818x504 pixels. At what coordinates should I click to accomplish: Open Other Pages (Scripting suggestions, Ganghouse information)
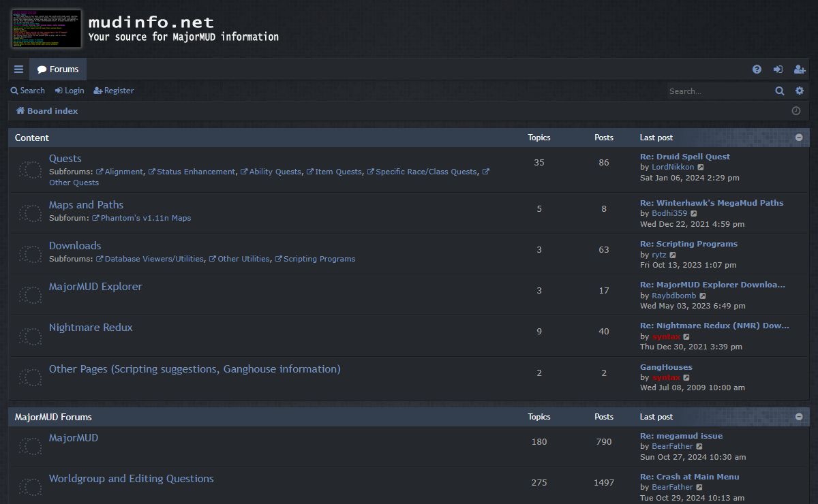pos(194,369)
